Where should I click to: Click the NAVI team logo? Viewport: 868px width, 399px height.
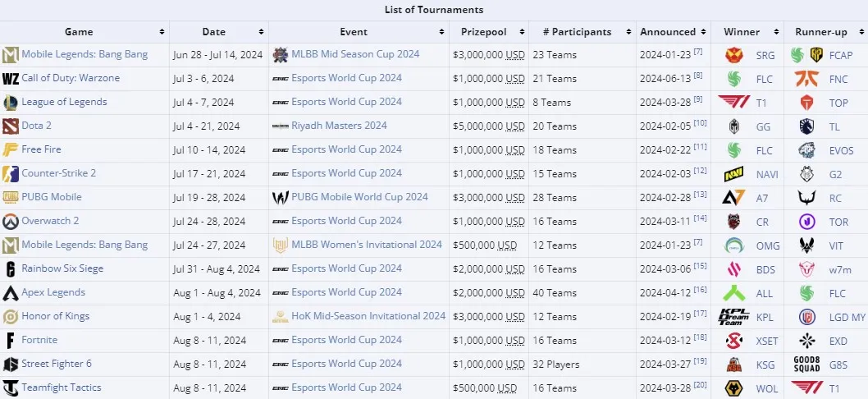click(734, 174)
